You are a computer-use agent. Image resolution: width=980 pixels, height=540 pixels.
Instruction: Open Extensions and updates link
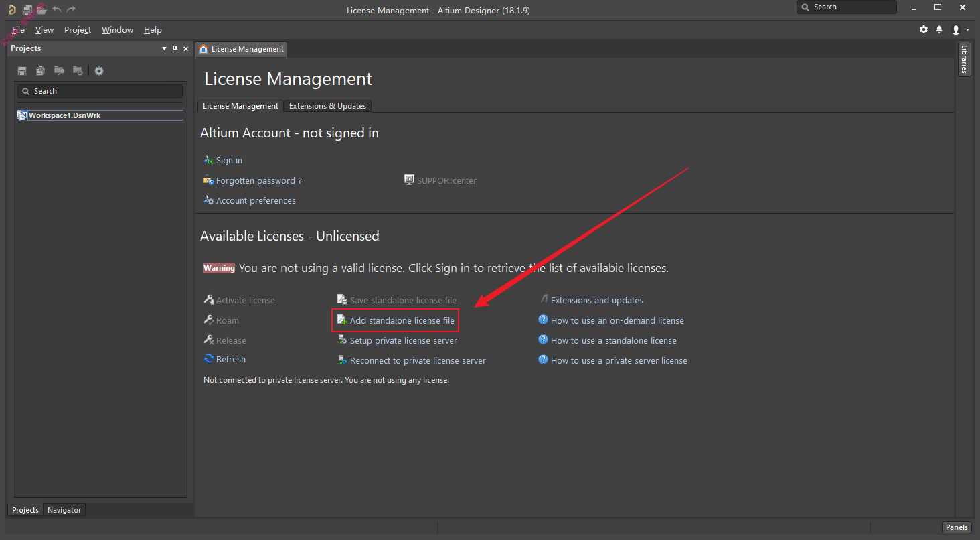[597, 300]
